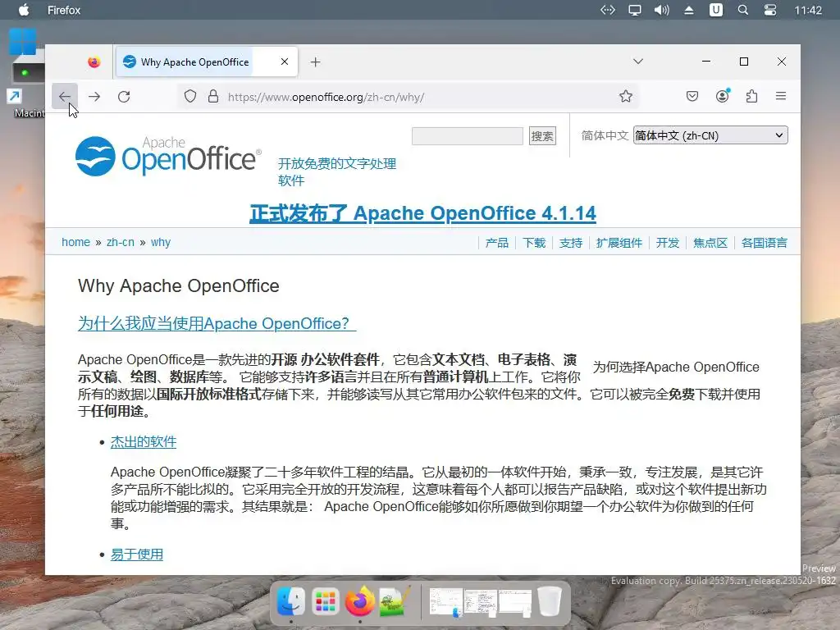Click the U input source icon

[x=715, y=10]
